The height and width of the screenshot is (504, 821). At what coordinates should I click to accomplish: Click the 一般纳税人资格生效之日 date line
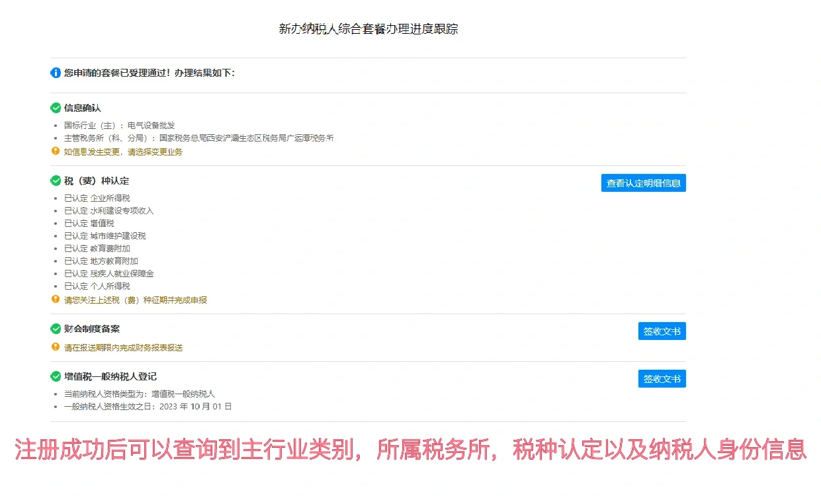tap(148, 407)
